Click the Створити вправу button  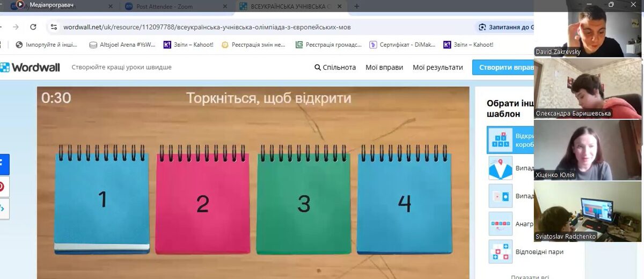click(x=503, y=67)
